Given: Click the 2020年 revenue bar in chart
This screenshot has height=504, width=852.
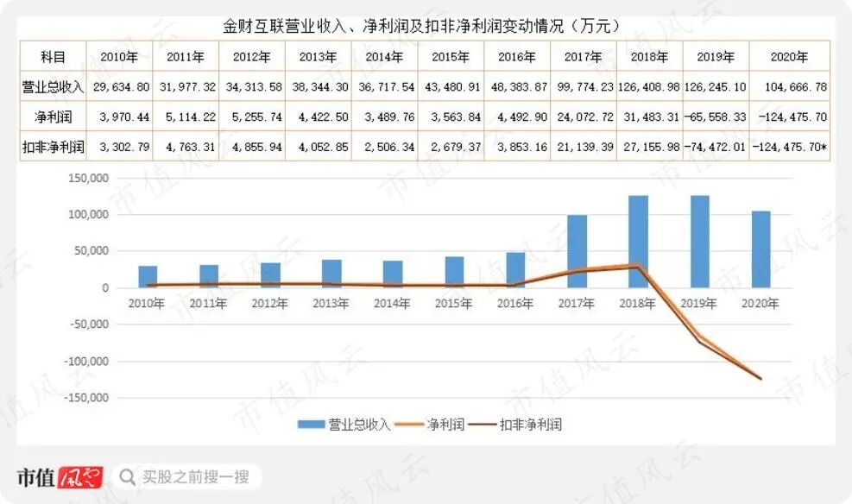Looking at the screenshot, I should tap(760, 249).
